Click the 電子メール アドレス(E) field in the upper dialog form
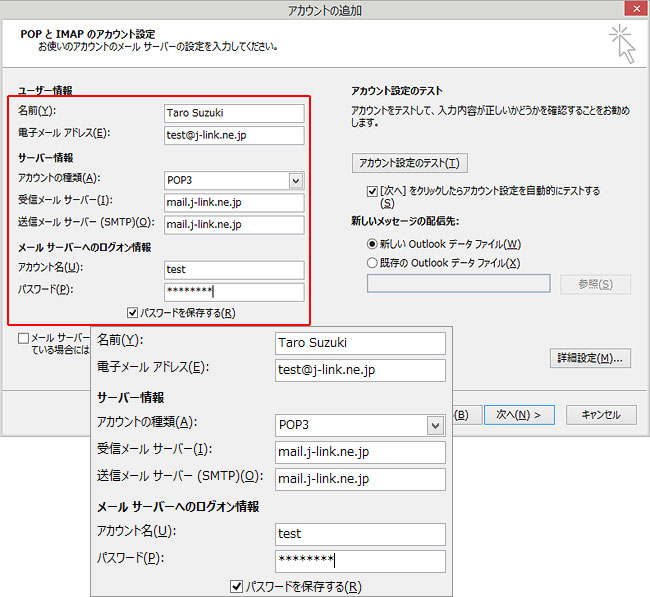 click(x=234, y=135)
